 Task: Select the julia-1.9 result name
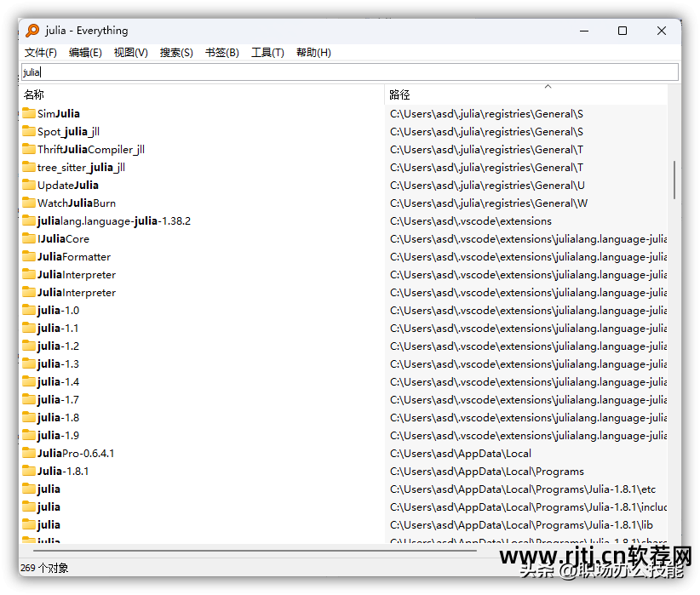(x=58, y=435)
